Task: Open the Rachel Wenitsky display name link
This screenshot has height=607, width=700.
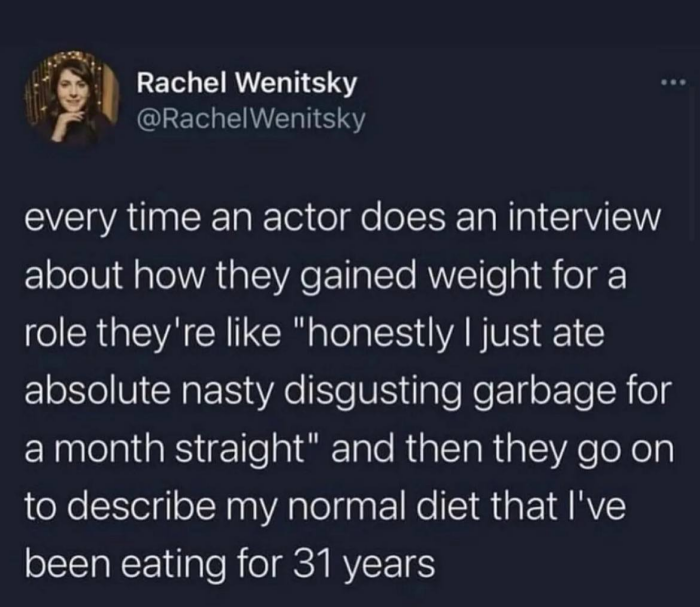Action: 244,82
